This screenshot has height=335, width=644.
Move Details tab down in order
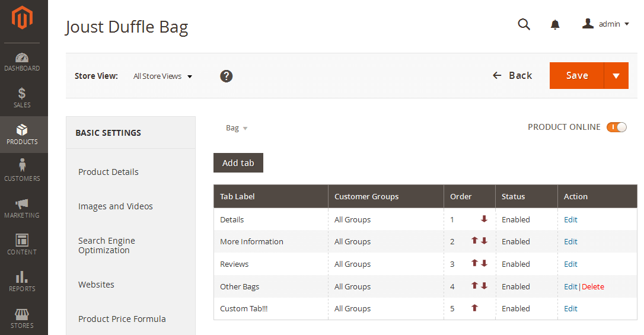(484, 219)
